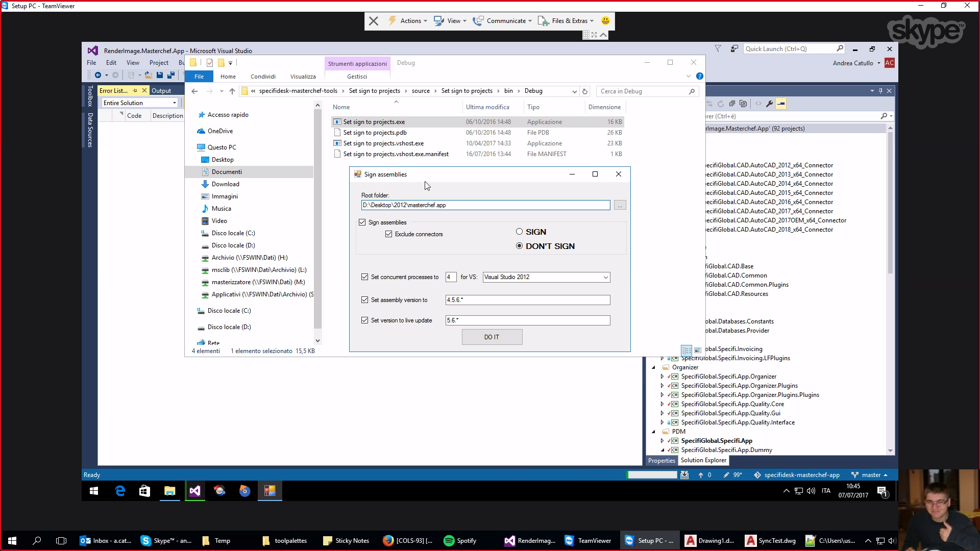
Task: Click the Cerca in Debug search box
Action: 646,91
